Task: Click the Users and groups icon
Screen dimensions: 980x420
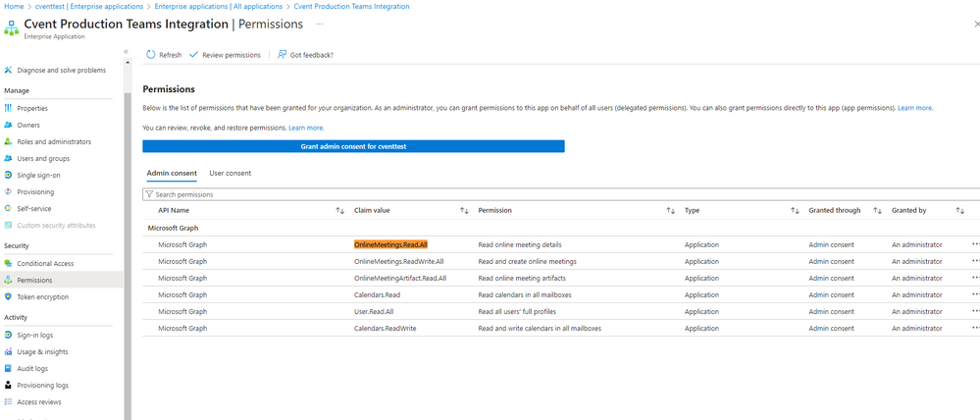Action: [9, 158]
